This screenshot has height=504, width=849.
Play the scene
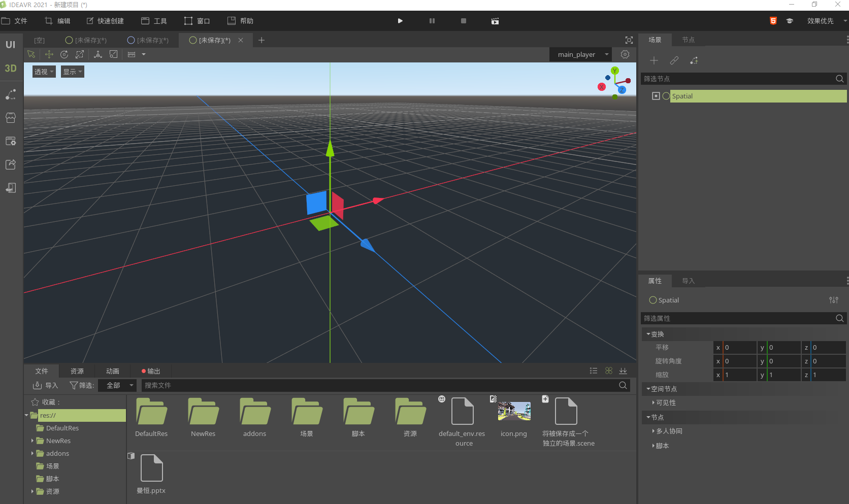400,21
